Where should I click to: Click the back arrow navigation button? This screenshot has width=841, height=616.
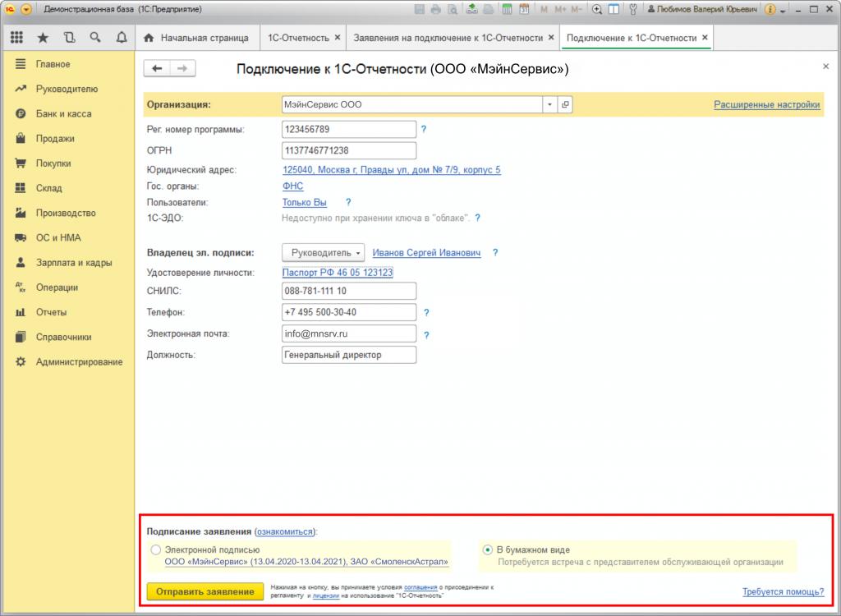point(157,69)
